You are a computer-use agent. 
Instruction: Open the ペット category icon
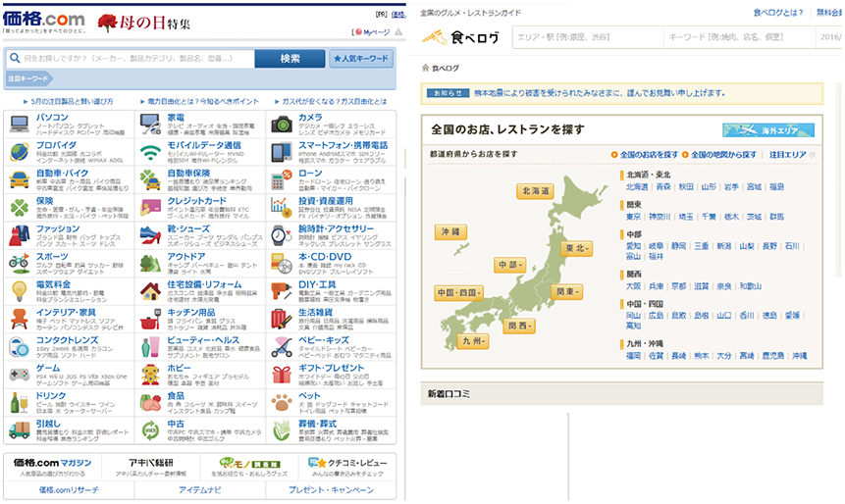(282, 401)
